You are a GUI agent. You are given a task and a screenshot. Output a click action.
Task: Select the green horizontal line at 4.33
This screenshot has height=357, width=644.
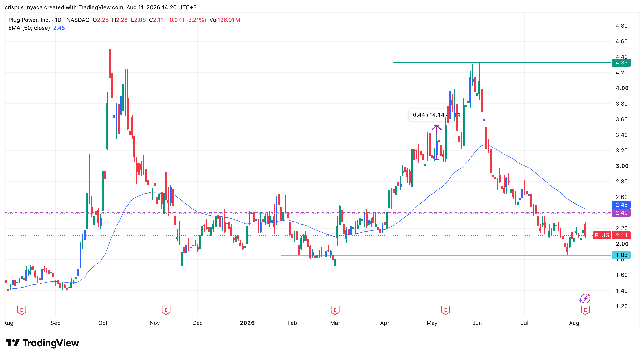click(x=502, y=63)
